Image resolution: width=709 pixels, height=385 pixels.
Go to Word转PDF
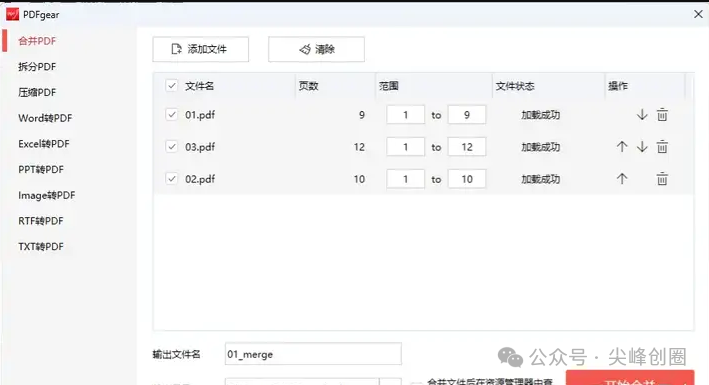click(45, 118)
